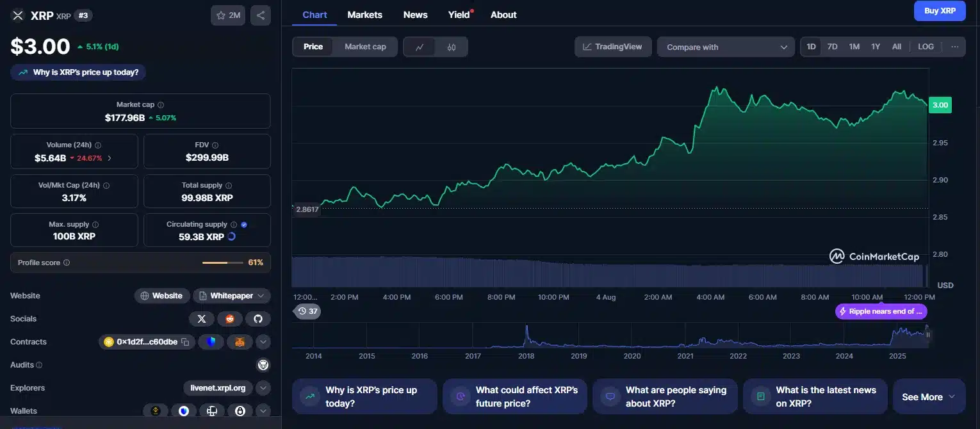The image size is (980, 429).
Task: Expand the See More dropdown
Action: [x=929, y=397]
